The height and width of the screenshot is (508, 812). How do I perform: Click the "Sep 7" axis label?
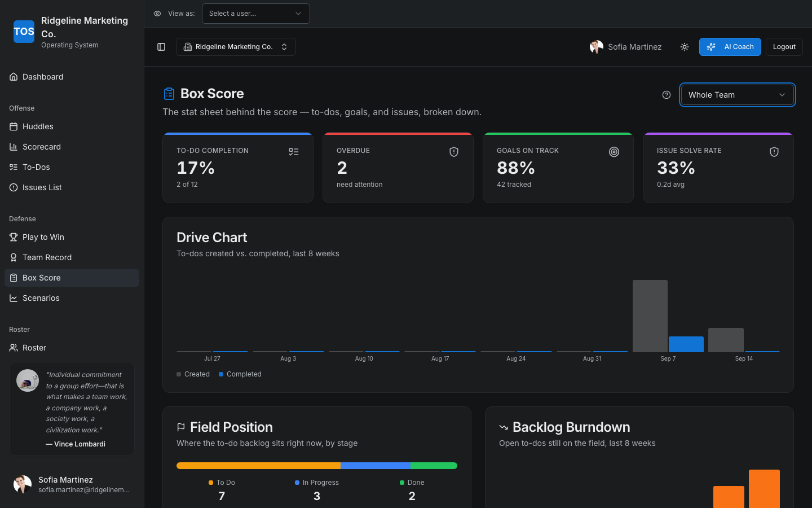pos(668,358)
